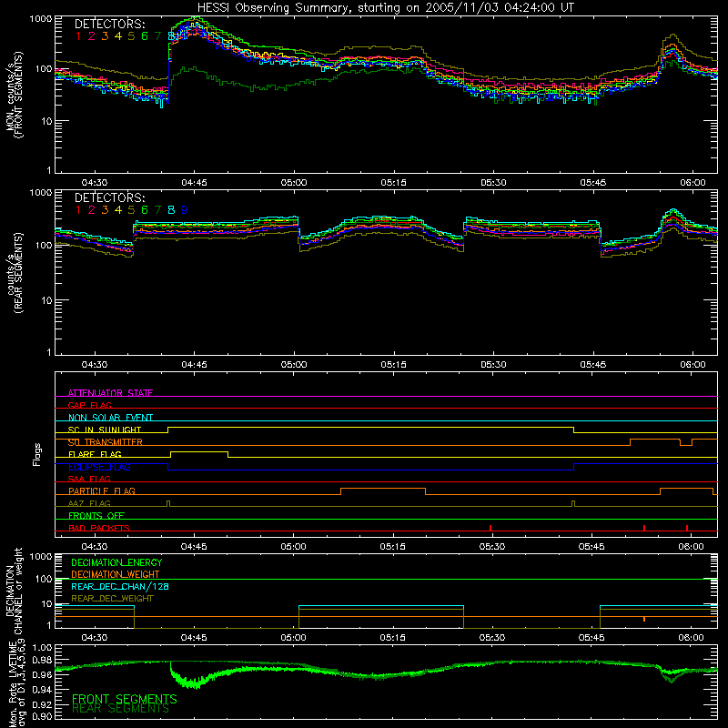Select orange detector 3 in front segments legend
728x728 pixels.
[x=105, y=36]
